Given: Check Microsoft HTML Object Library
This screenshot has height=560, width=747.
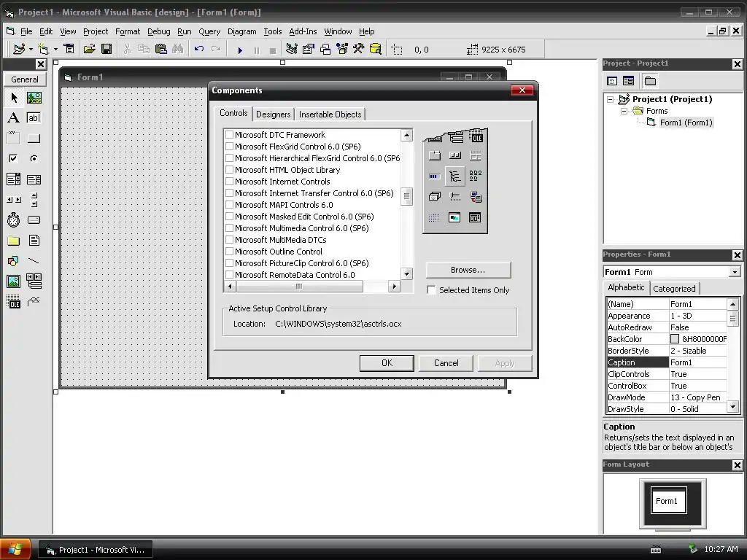Looking at the screenshot, I should click(x=229, y=169).
